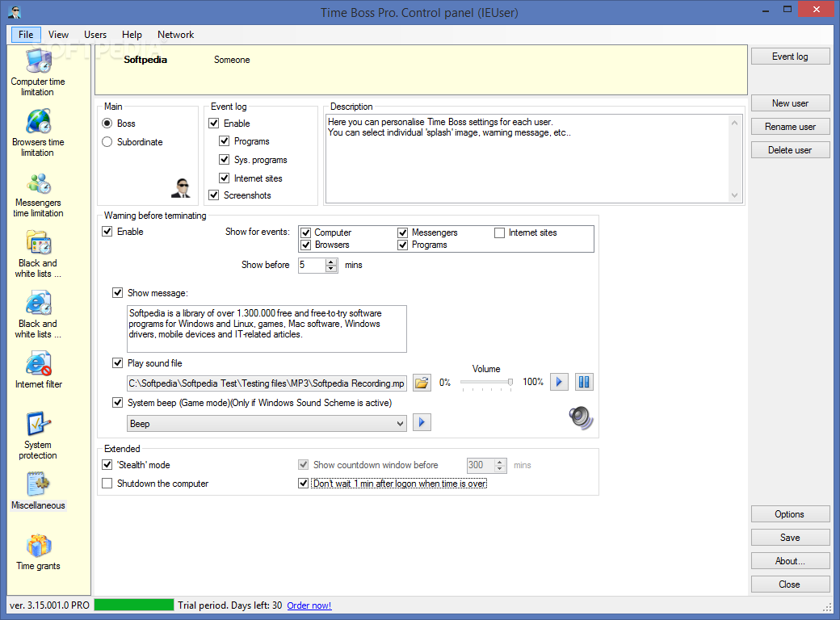The image size is (840, 620).
Task: Click the About... button
Action: (x=790, y=561)
